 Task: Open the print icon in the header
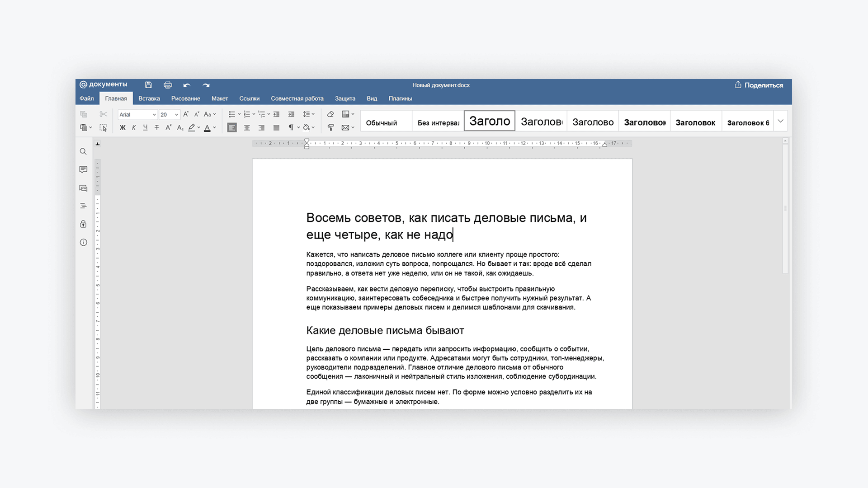click(x=167, y=85)
